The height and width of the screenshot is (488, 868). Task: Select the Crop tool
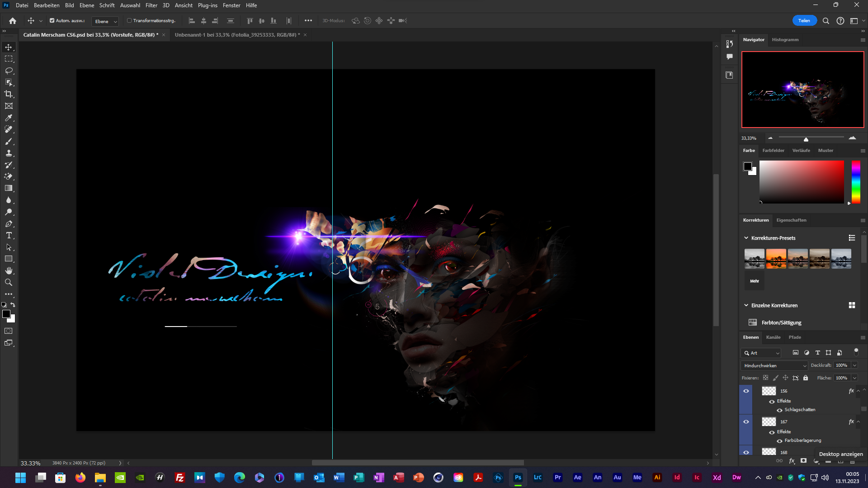[9, 94]
